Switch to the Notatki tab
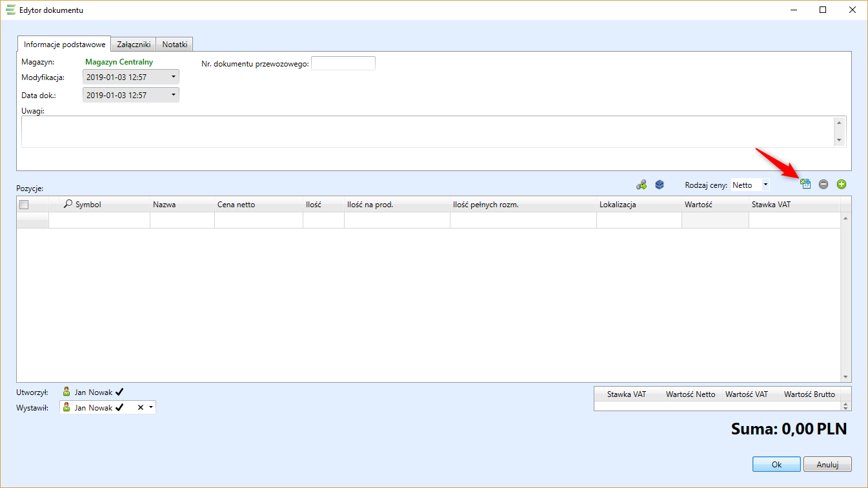 175,45
